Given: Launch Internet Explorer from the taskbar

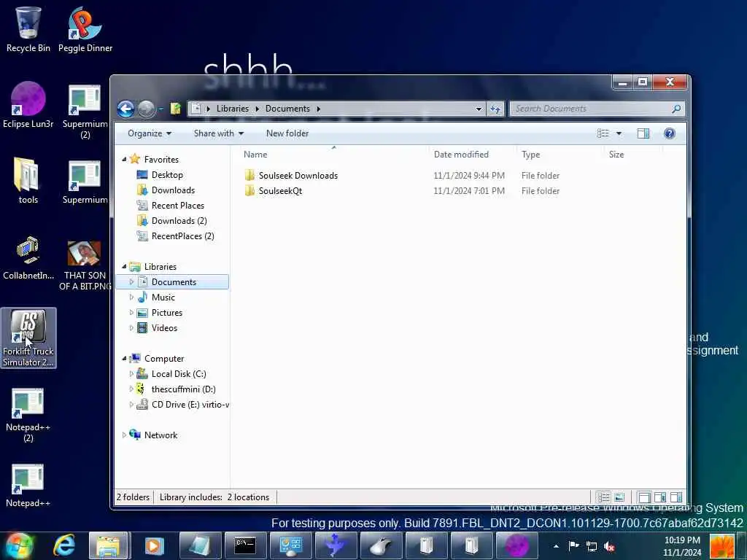Looking at the screenshot, I should [65, 545].
